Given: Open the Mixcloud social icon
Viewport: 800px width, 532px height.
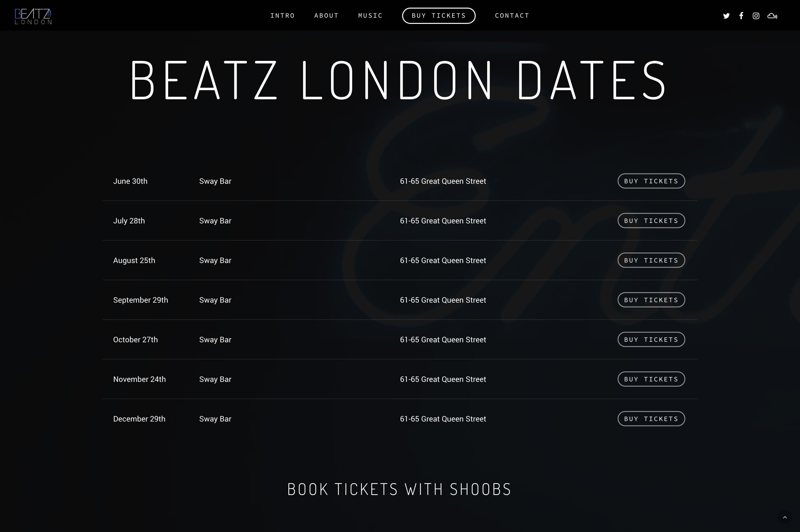Looking at the screenshot, I should click(772, 16).
